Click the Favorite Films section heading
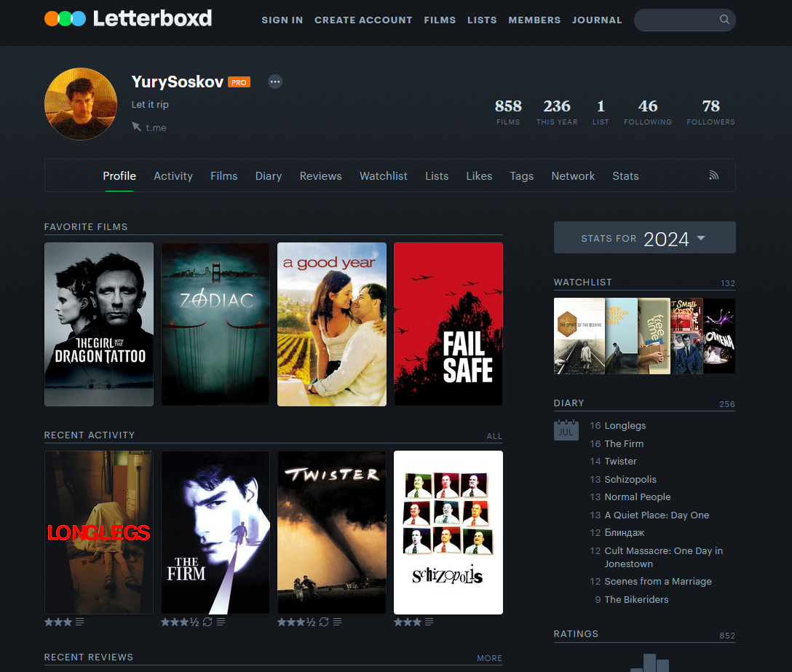 86,227
